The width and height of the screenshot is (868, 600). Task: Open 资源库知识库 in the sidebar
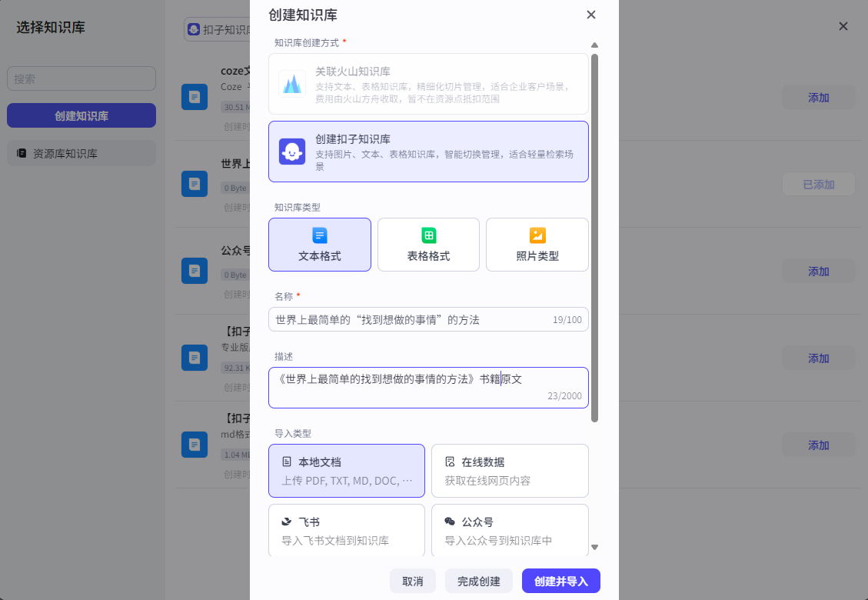click(81, 153)
